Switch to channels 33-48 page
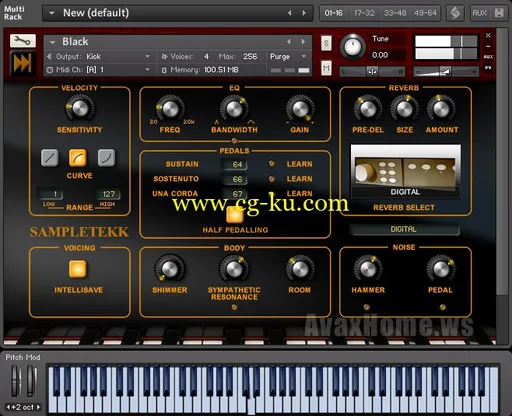Screen dimensions: 512x416 [395, 13]
